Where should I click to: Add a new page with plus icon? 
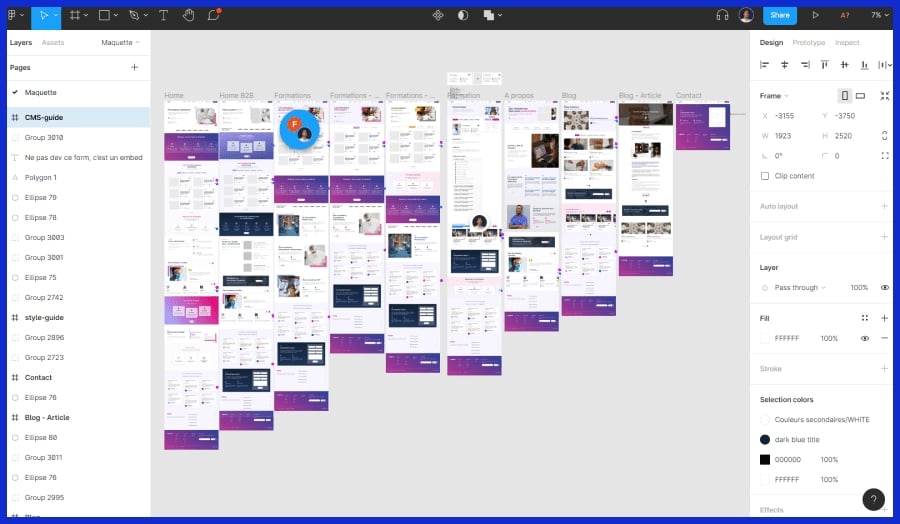tap(134, 67)
